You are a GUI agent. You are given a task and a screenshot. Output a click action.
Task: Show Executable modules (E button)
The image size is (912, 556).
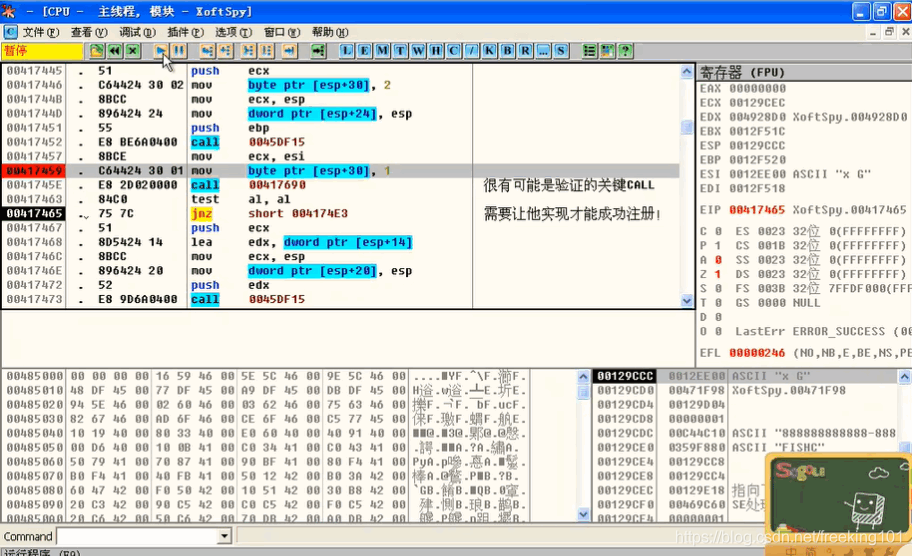(x=364, y=51)
